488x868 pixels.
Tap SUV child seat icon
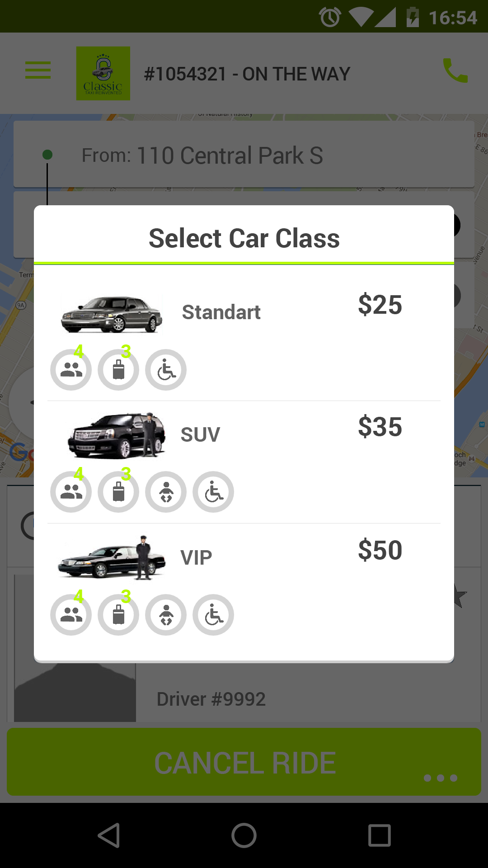pos(166,492)
